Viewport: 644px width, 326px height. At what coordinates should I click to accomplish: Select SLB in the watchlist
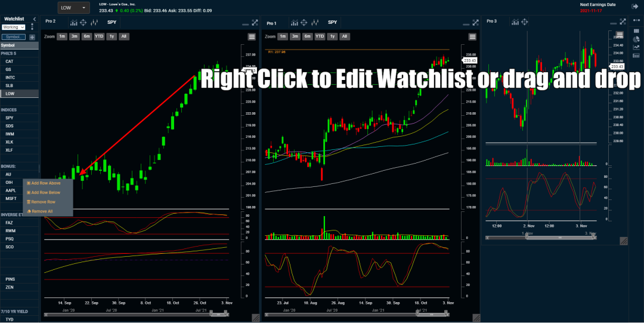[19, 85]
